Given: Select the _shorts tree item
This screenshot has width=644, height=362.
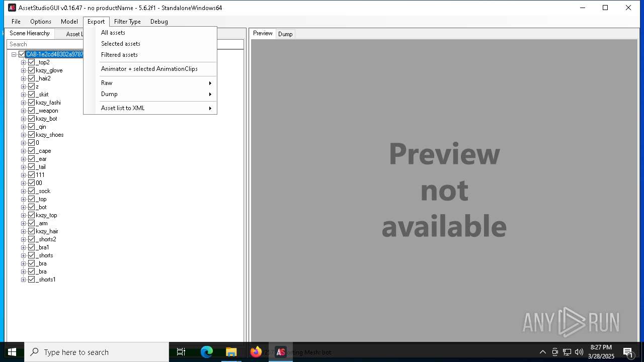Looking at the screenshot, I should coord(44,255).
